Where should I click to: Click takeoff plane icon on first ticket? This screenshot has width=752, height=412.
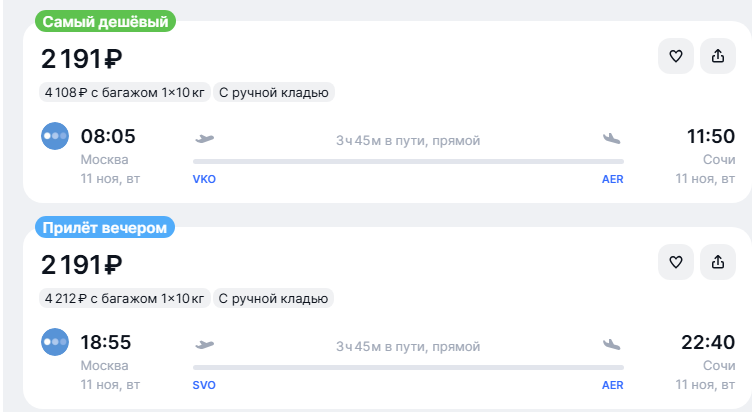pos(204,139)
